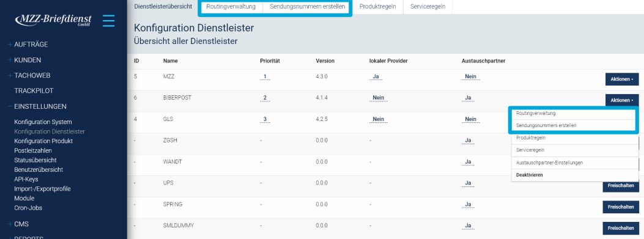This screenshot has height=239, width=644.
Task: Open Benutzerübersicht
Action: pos(39,169)
